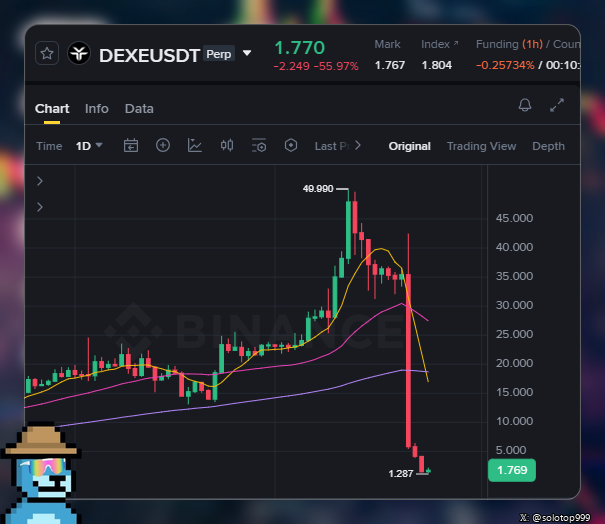Expand the chart to fullscreen
Viewport: 605px width, 524px height.
[x=557, y=105]
